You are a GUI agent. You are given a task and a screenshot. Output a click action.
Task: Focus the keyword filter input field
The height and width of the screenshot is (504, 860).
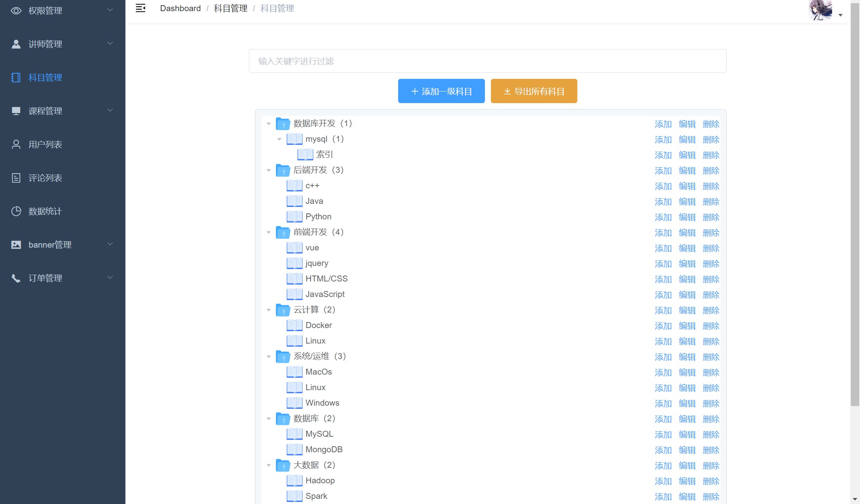tap(487, 61)
